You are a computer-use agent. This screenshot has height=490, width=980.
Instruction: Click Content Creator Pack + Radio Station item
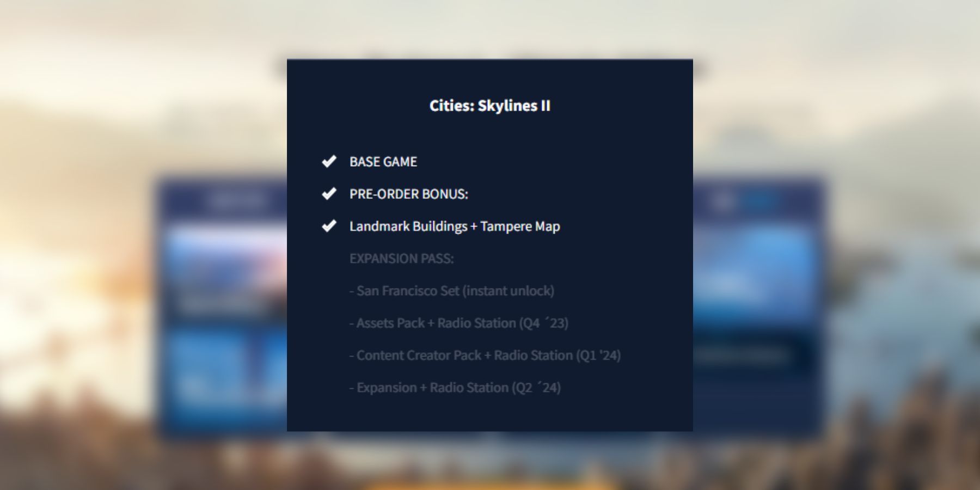pyautogui.click(x=485, y=356)
